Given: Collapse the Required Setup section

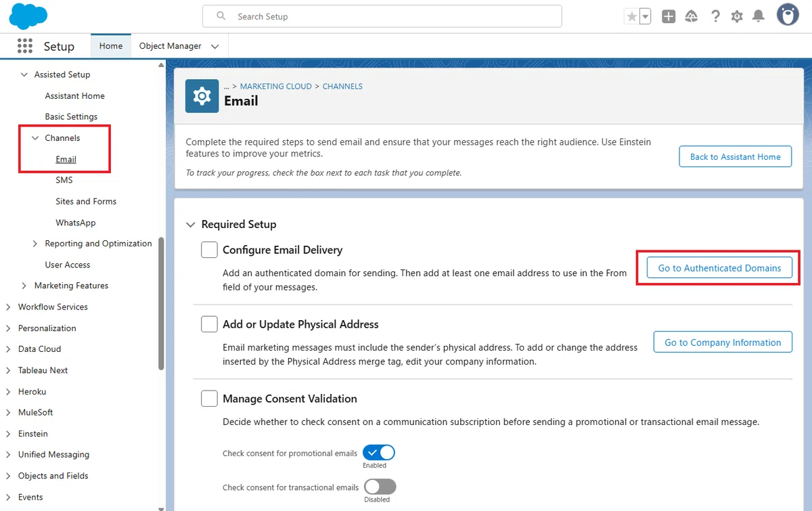Looking at the screenshot, I should 191,224.
